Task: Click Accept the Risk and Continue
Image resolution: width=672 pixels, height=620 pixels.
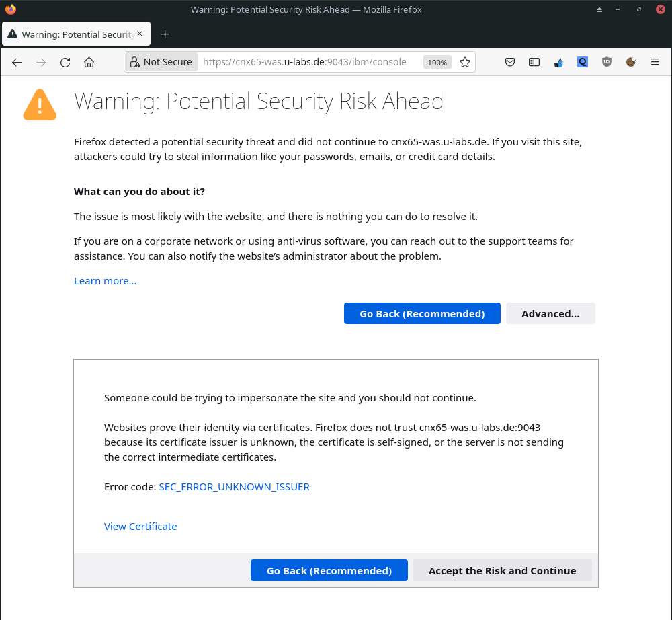Action: click(502, 570)
